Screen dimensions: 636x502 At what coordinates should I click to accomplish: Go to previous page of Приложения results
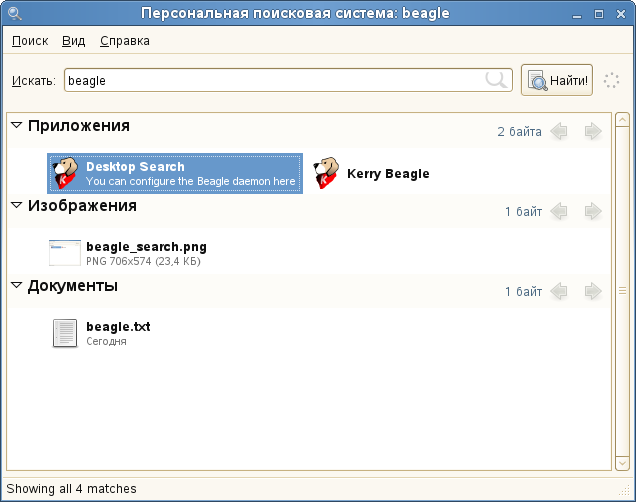tap(560, 131)
